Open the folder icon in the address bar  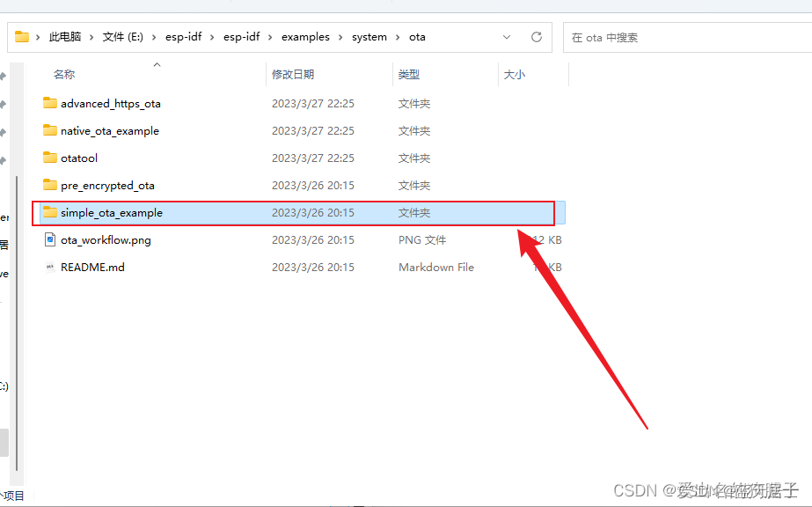[24, 37]
